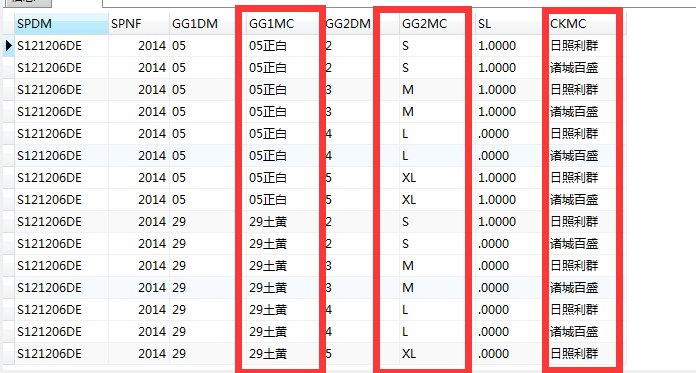Click the row selector with the black arrow
This screenshot has height=373, width=696.
(x=8, y=45)
